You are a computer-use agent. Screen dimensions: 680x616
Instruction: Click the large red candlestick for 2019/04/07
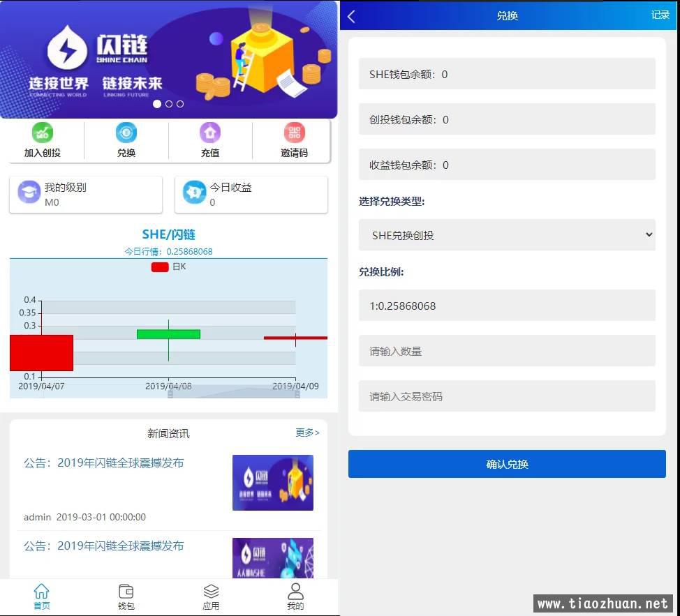[x=41, y=352]
